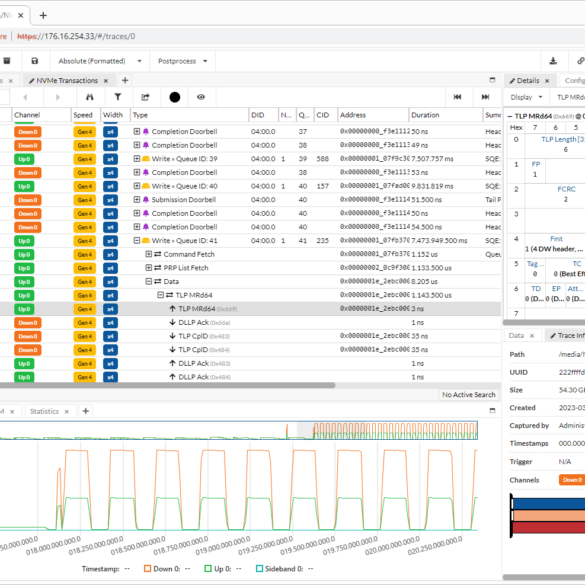
Task: Click Up 0 badge on Command Fetch row
Action: [24, 254]
